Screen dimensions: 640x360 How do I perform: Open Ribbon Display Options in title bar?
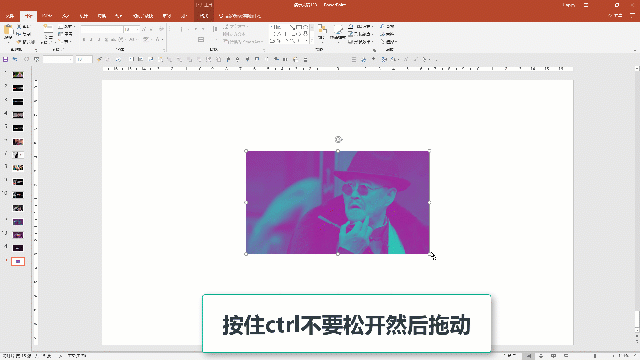586,5
